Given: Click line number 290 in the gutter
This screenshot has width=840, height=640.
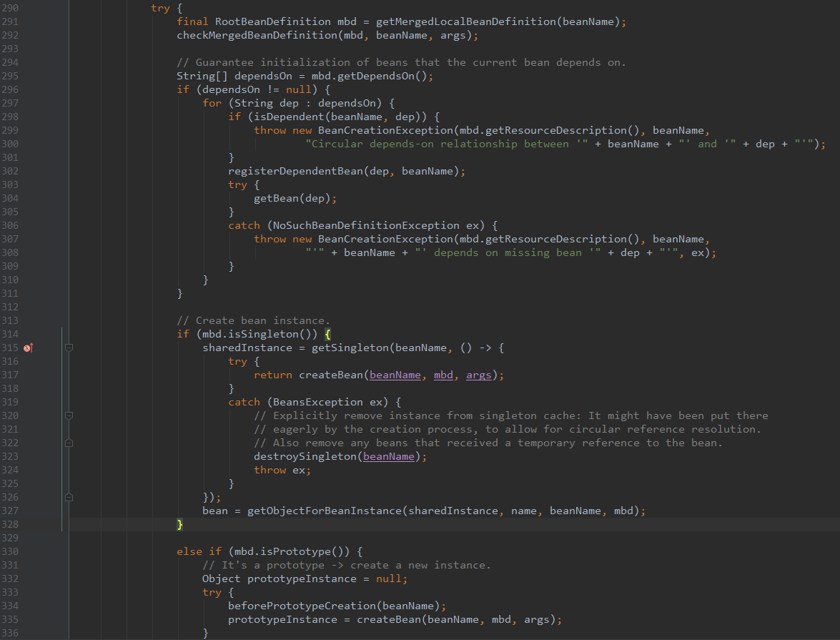Looking at the screenshot, I should (9, 8).
